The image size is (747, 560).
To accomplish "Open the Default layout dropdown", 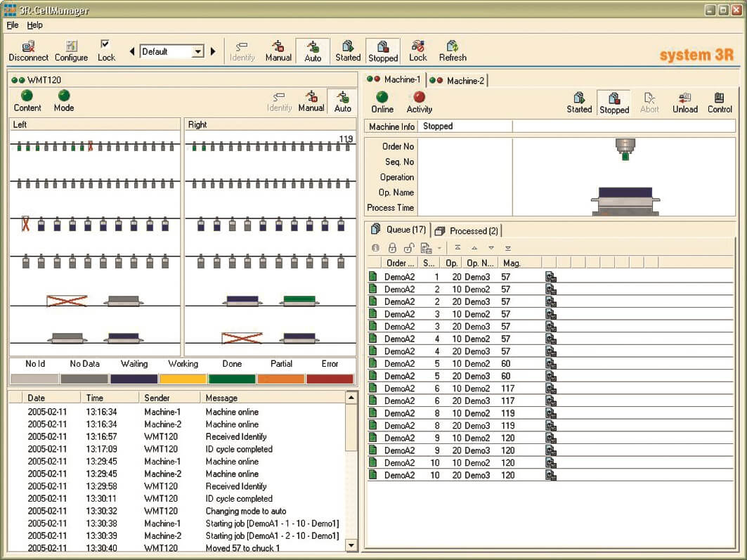I will pos(198,51).
